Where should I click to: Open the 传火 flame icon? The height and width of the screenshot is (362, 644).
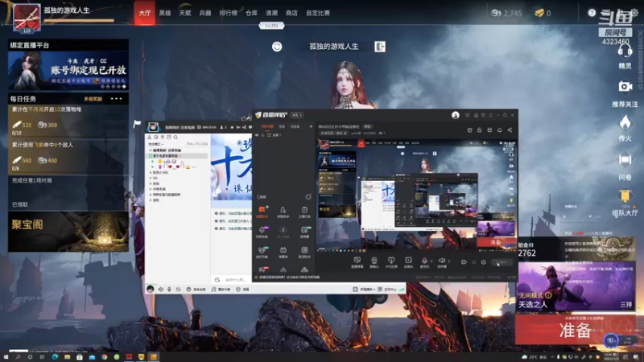pyautogui.click(x=625, y=123)
